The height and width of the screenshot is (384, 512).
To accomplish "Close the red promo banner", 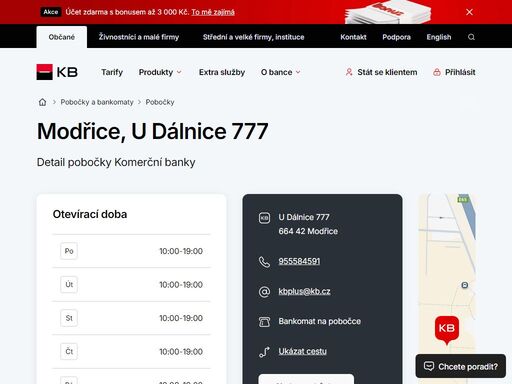I will click(469, 12).
